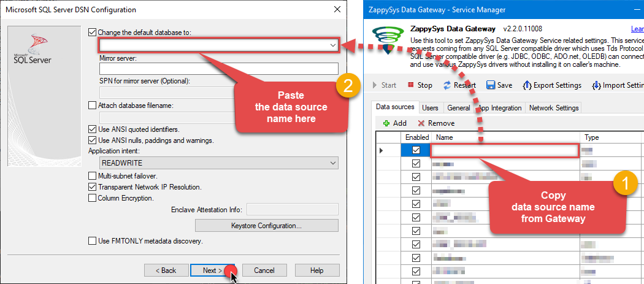644x284 pixels.
Task: Uncheck Enabled box in first gateway row
Action: [x=416, y=150]
